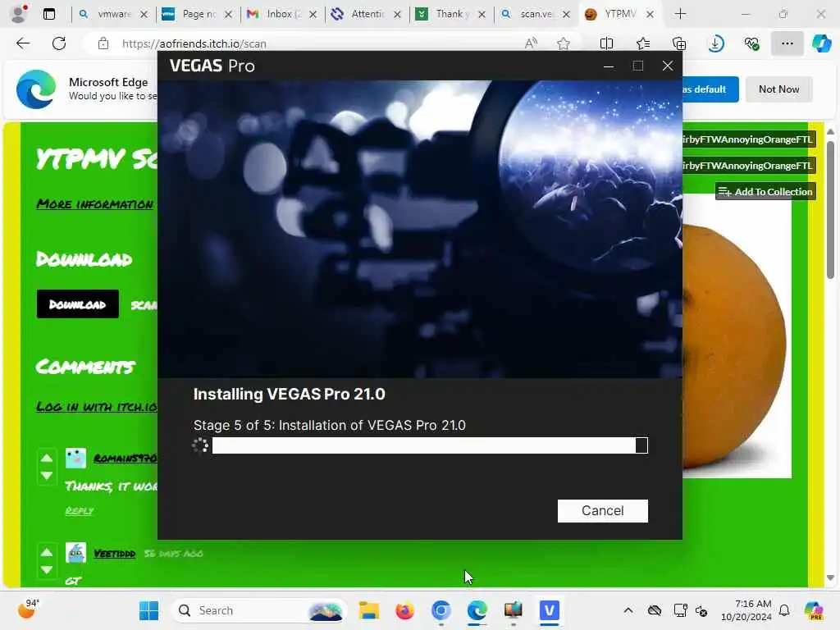Switch to the Gmail Inbox tab
Screen dimensions: 840x630
click(283, 14)
